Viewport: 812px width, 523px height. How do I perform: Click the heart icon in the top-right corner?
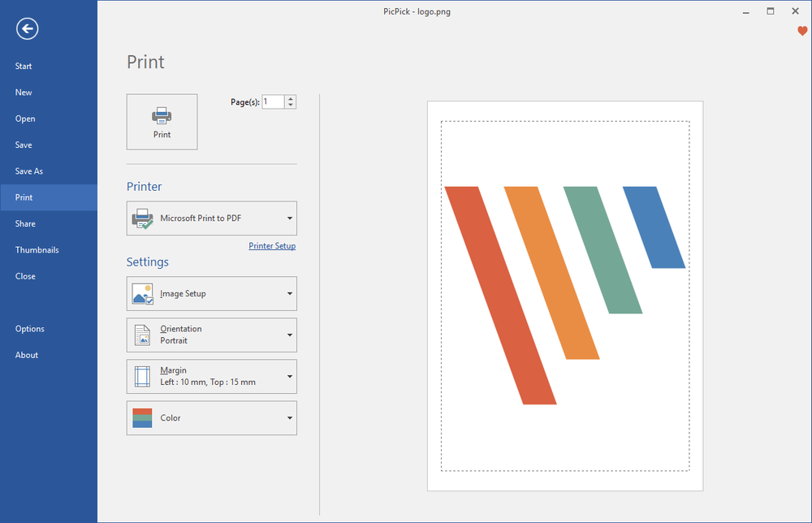[801, 31]
